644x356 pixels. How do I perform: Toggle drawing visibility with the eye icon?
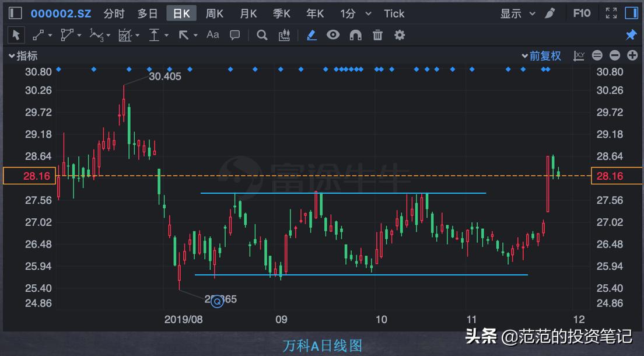click(x=333, y=35)
